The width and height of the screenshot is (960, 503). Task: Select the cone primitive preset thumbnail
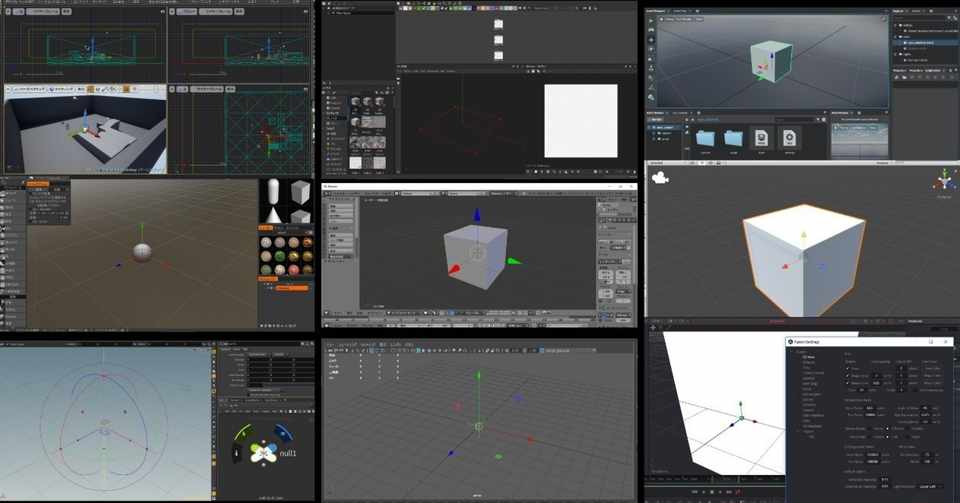tap(274, 214)
